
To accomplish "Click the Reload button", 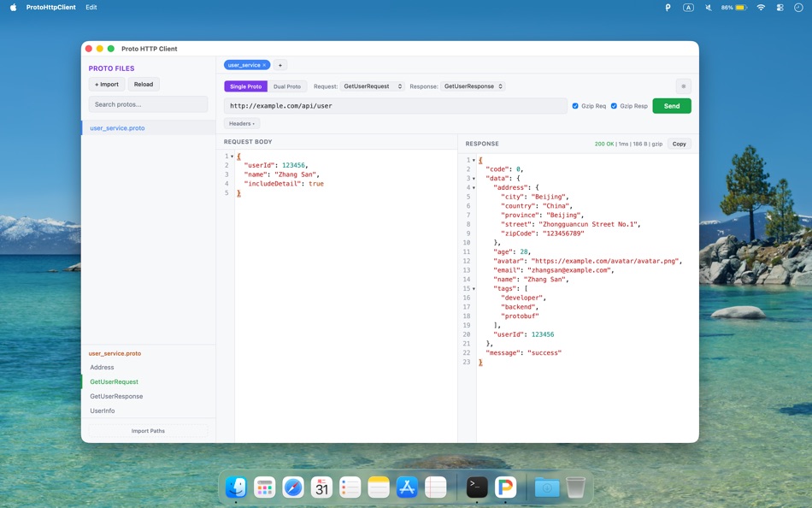I will click(x=144, y=85).
